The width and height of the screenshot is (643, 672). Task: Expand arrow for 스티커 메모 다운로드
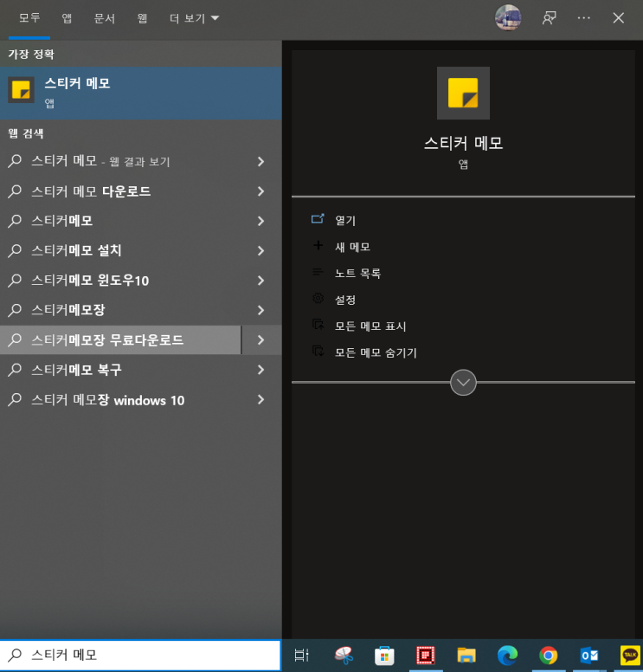tap(260, 191)
